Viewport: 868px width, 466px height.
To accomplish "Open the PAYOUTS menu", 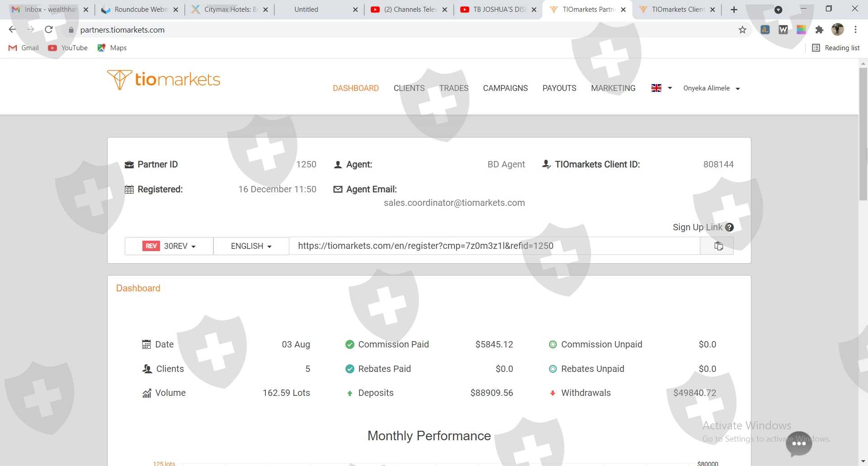I will [559, 88].
